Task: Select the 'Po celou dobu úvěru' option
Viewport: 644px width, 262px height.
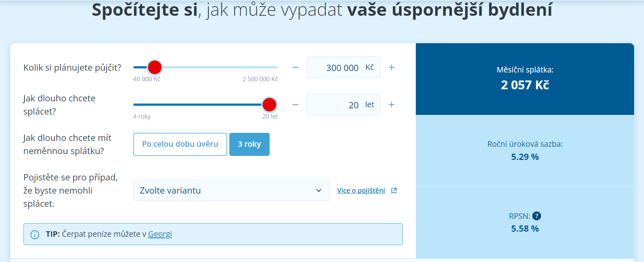Action: tap(180, 144)
